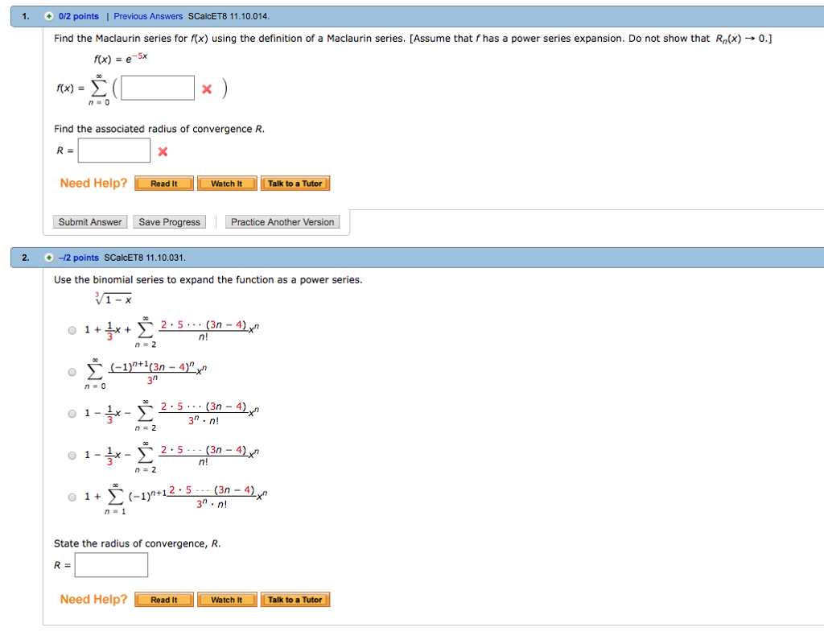
Task: Click the R input field for problem 2
Action: pyautogui.click(x=111, y=564)
